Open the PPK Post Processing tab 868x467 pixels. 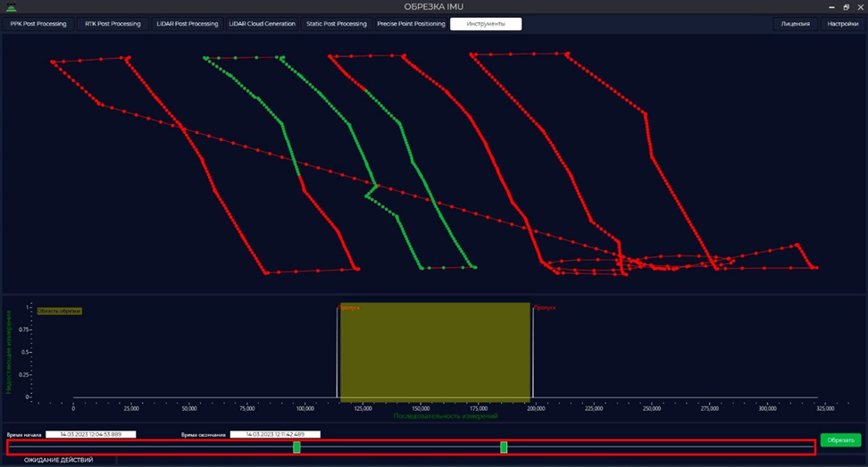click(38, 24)
